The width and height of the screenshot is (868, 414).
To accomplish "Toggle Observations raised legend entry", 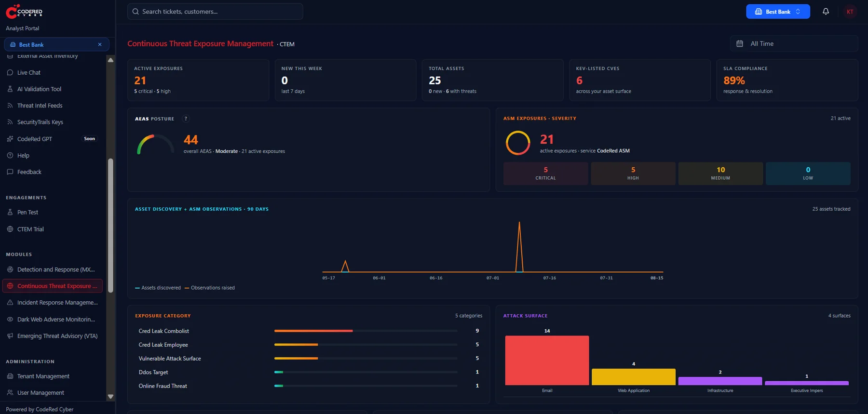I will tap(210, 288).
